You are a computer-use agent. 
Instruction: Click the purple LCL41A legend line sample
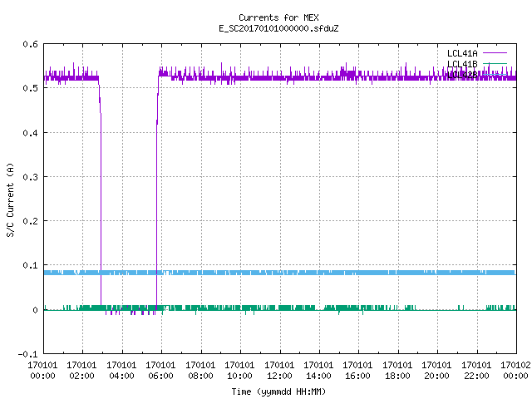[x=495, y=53]
